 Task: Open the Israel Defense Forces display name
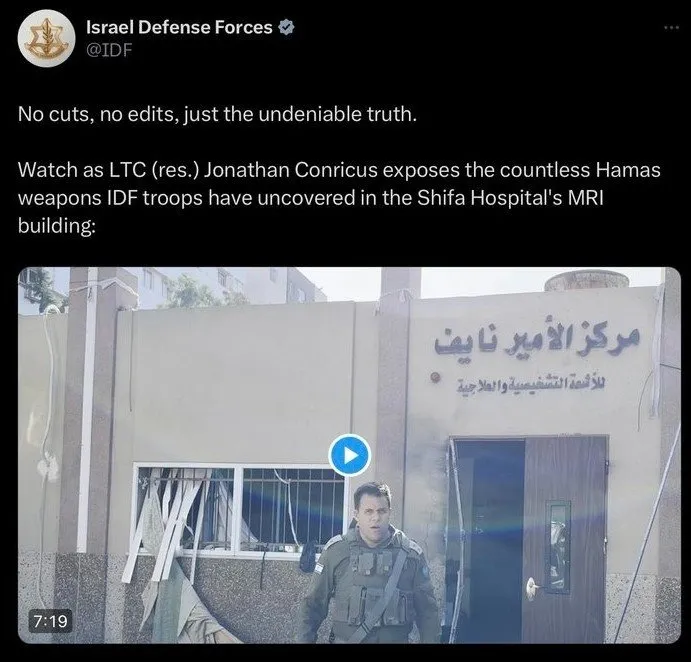(179, 27)
